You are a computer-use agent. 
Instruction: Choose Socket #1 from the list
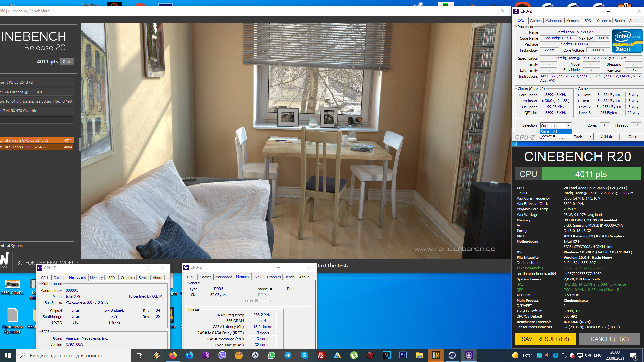[x=555, y=132]
